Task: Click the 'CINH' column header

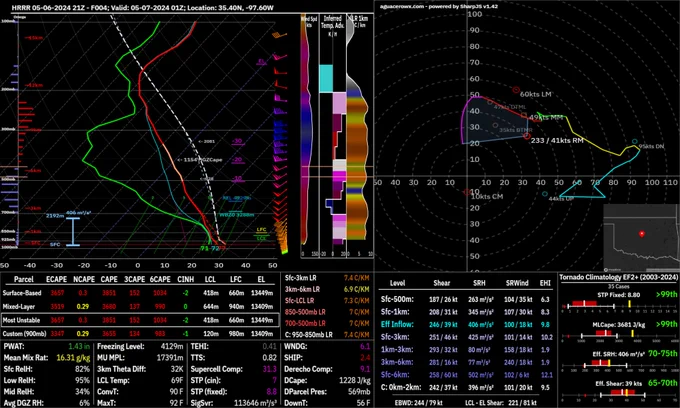Action: click(x=186, y=279)
